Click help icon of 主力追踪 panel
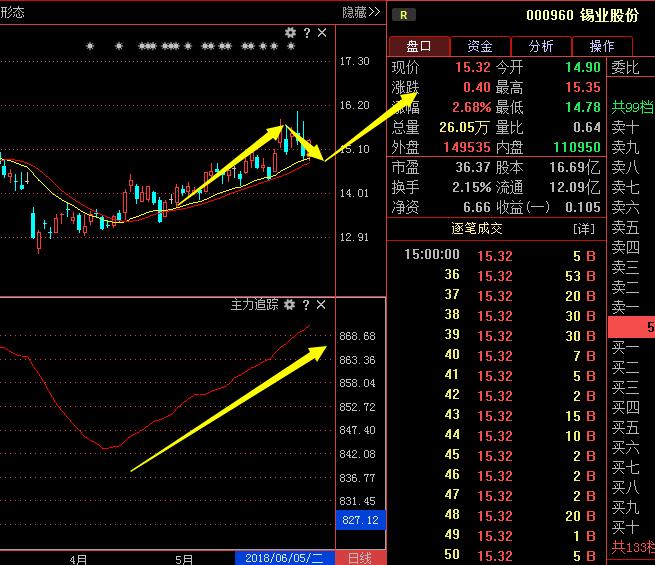The image size is (655, 565). pyautogui.click(x=306, y=304)
